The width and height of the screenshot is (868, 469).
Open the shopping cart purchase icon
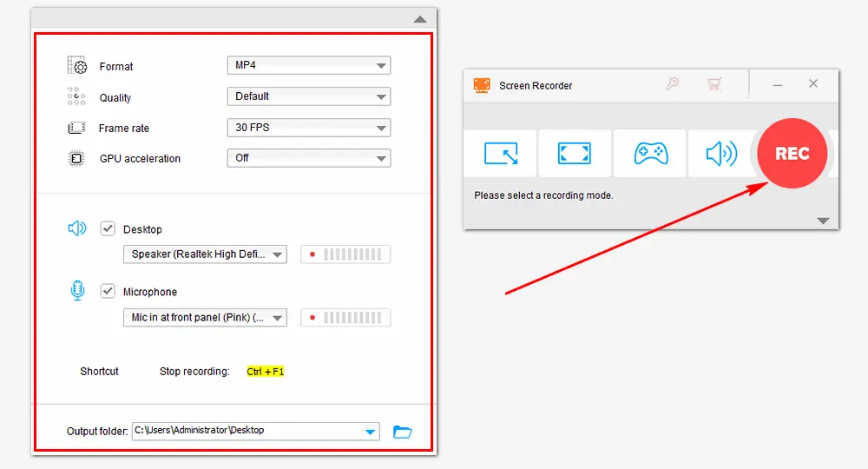[x=714, y=84]
